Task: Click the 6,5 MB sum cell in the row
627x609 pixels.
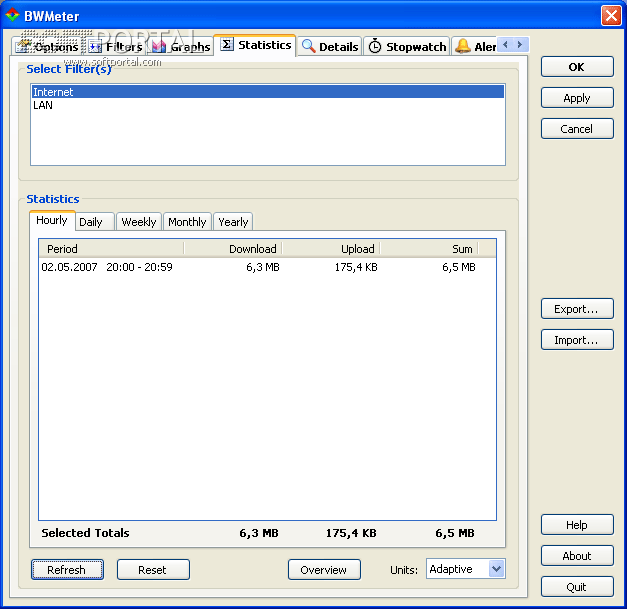Action: click(459, 267)
